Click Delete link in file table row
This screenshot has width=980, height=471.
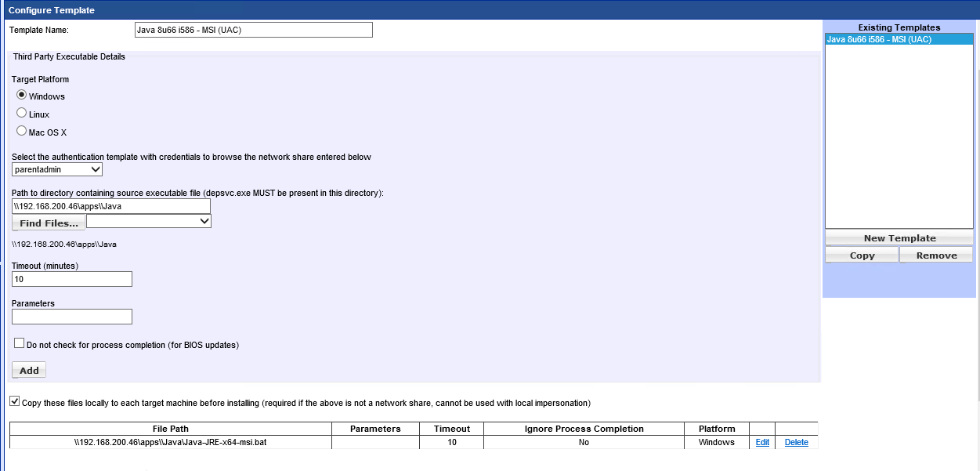[796, 443]
